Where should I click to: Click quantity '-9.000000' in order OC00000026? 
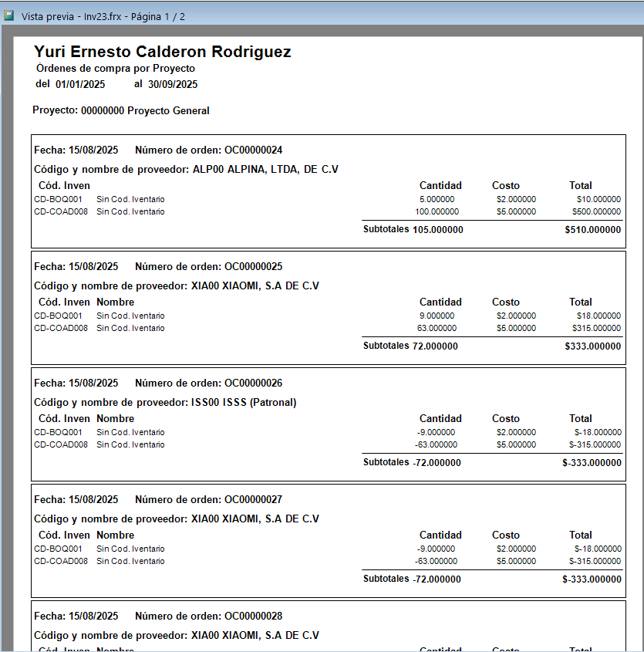point(436,432)
